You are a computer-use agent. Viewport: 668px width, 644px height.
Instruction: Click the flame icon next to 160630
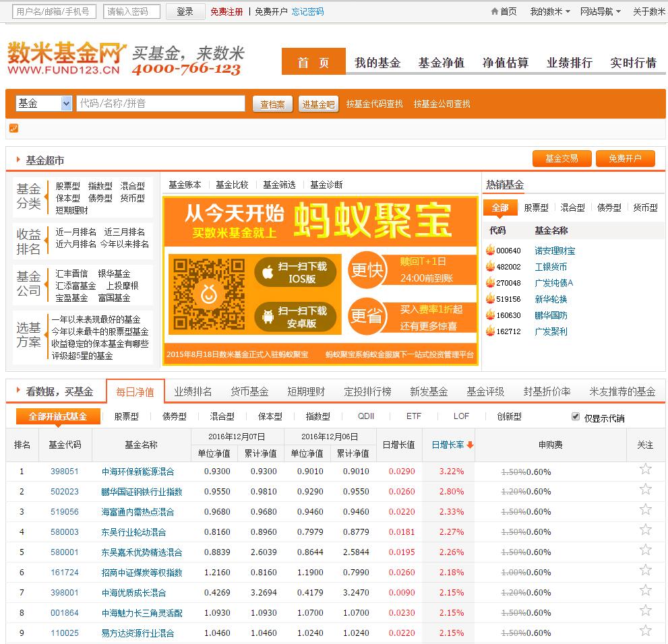[x=490, y=315]
